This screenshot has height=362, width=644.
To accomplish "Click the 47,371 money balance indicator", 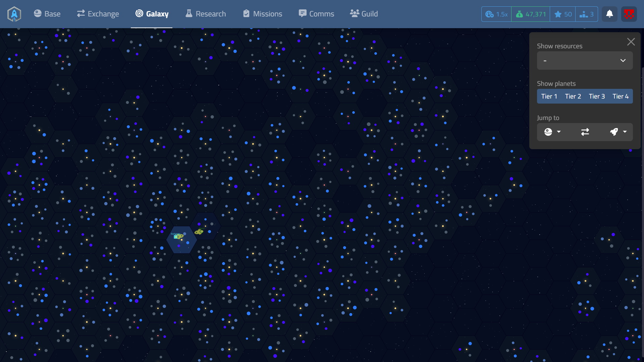I will click(531, 14).
